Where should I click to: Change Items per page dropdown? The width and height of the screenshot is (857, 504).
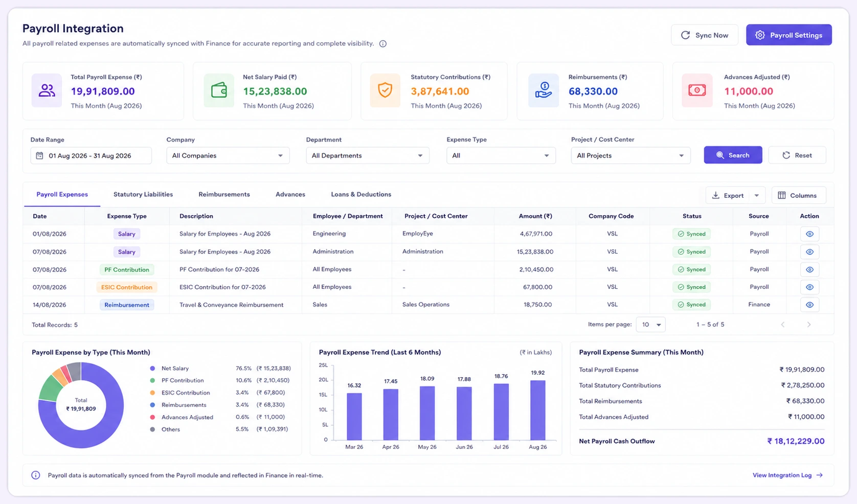650,325
